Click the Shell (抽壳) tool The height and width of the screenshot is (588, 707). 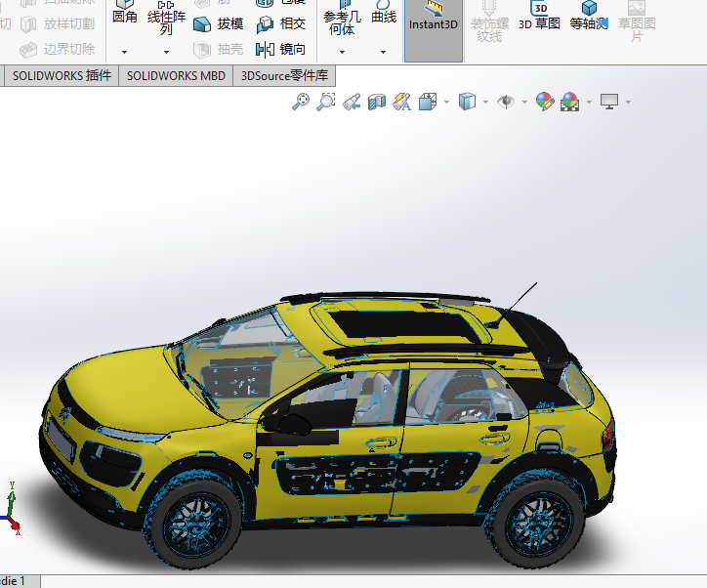[x=218, y=49]
